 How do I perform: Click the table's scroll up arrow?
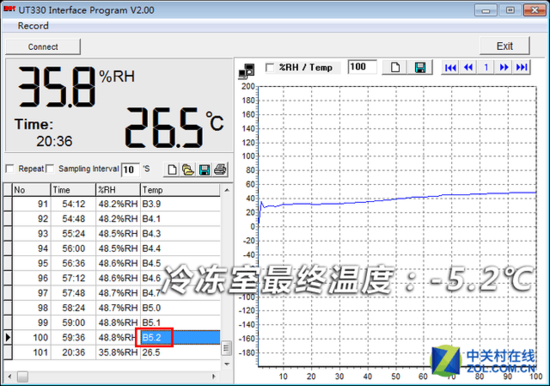pyautogui.click(x=227, y=190)
